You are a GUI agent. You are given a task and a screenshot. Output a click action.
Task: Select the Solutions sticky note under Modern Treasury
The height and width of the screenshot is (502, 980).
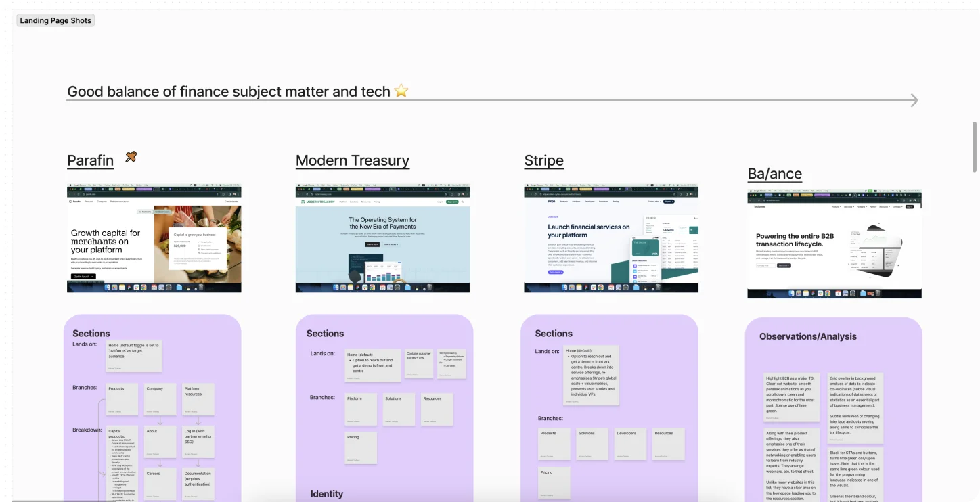point(399,409)
